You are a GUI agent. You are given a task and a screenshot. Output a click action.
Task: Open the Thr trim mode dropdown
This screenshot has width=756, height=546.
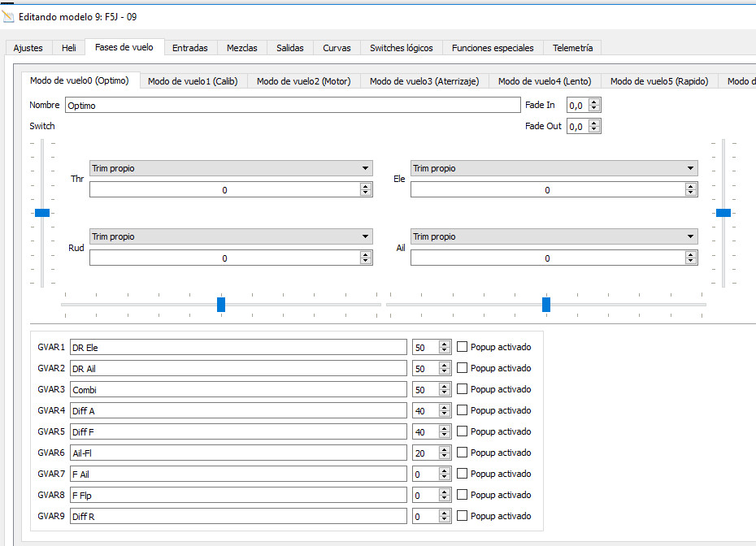tap(231, 168)
